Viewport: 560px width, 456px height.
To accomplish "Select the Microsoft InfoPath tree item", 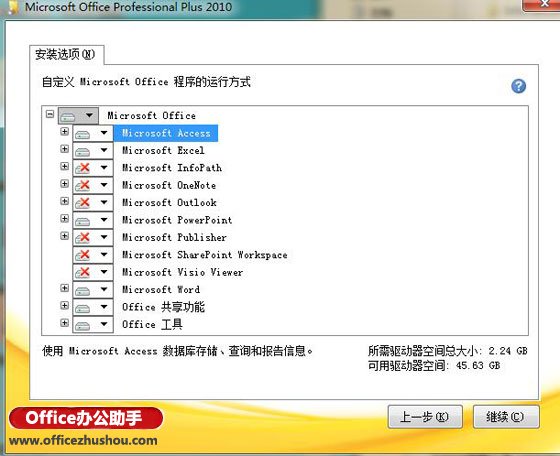I will click(172, 168).
